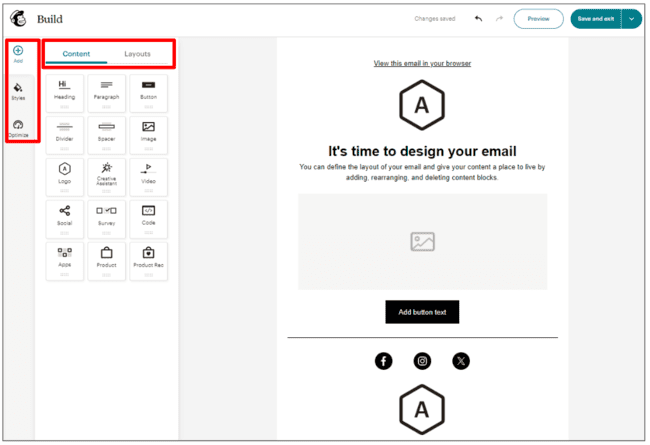Image resolution: width=650 pixels, height=445 pixels.
Task: Click the Add button text button
Action: (x=422, y=312)
